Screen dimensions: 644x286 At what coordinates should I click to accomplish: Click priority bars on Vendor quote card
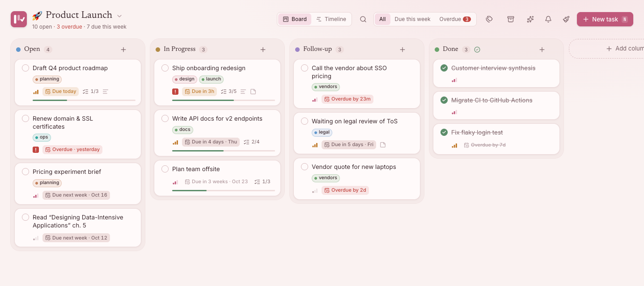(x=315, y=190)
